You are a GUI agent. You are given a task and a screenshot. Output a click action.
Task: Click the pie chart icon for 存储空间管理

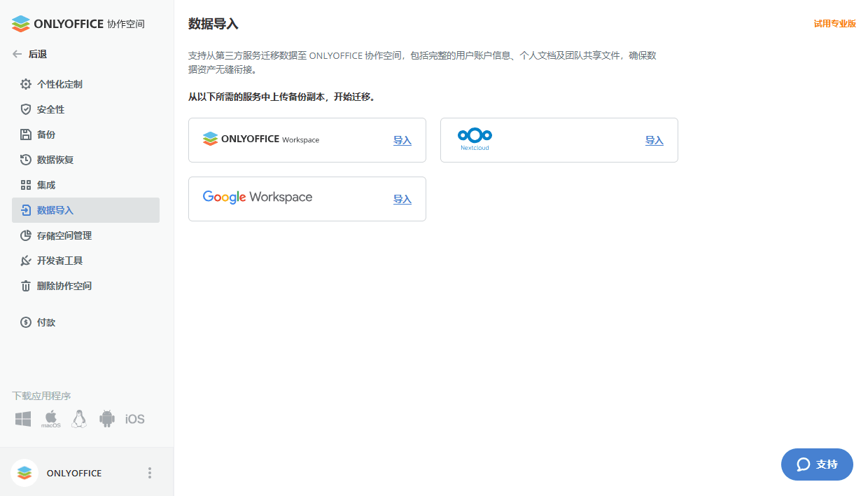coord(26,235)
